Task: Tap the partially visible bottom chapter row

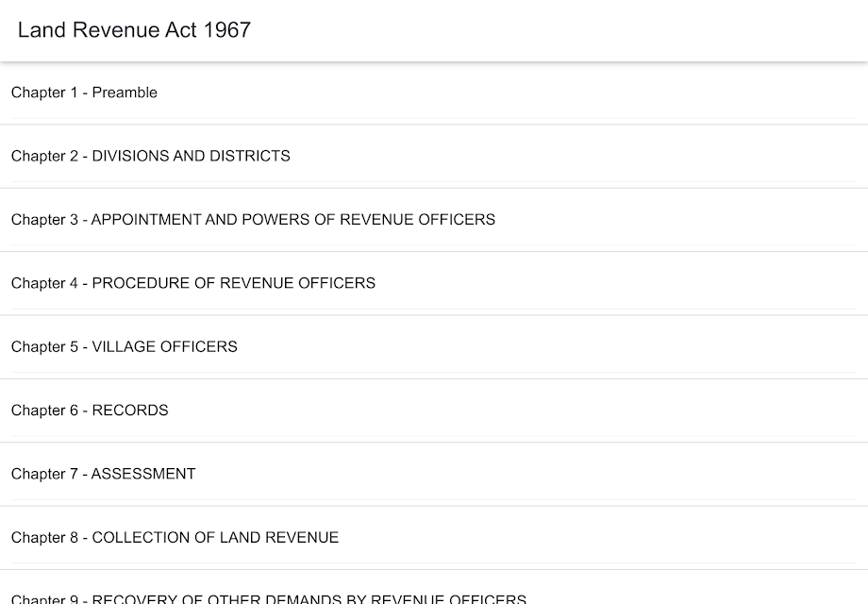Action: (x=434, y=587)
